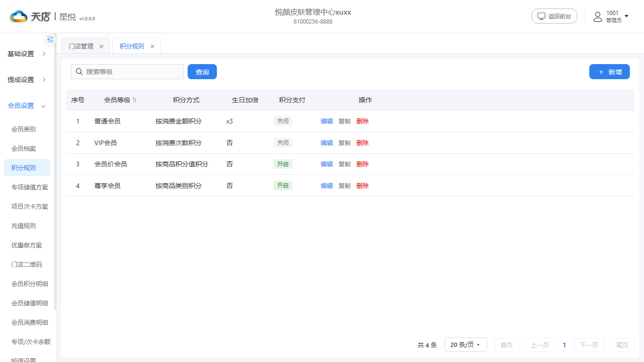Click 按商品类别积分 cell
The height and width of the screenshot is (362, 644).
point(179,186)
